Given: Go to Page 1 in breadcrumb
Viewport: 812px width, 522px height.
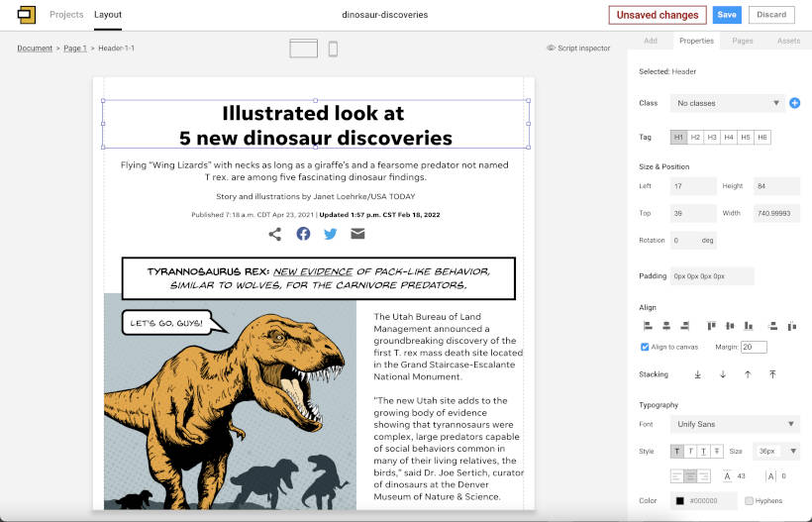Looking at the screenshot, I should tap(75, 49).
